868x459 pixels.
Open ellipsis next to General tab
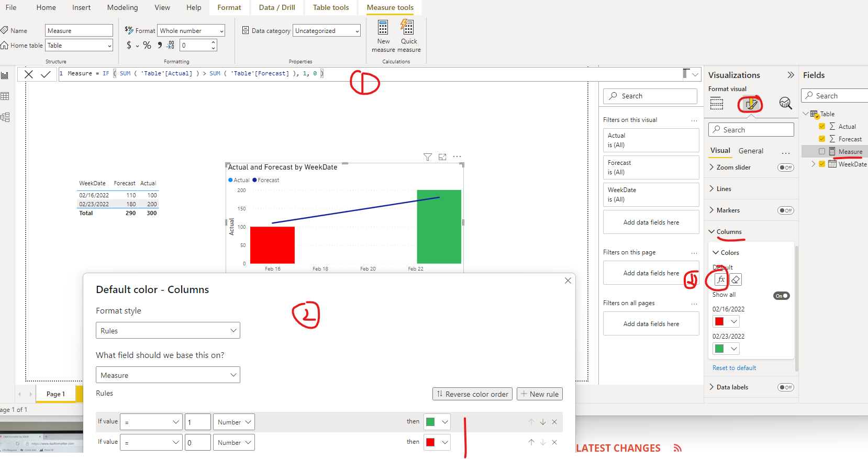point(786,153)
